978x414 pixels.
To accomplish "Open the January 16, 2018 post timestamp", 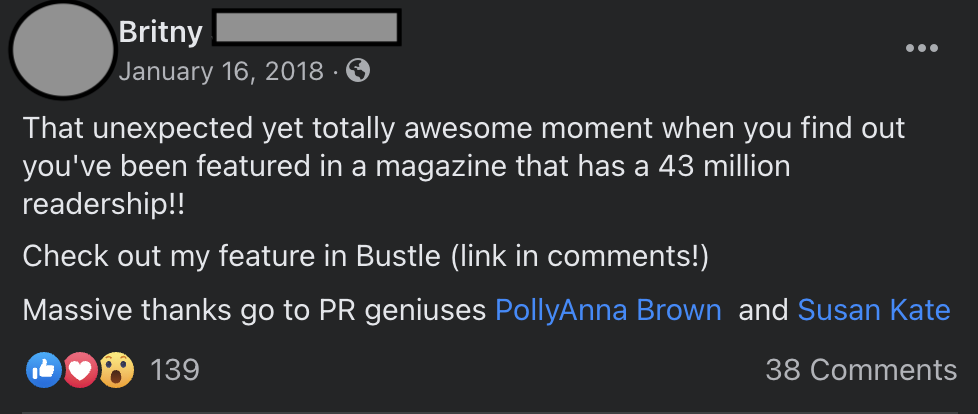I will tap(221, 70).
